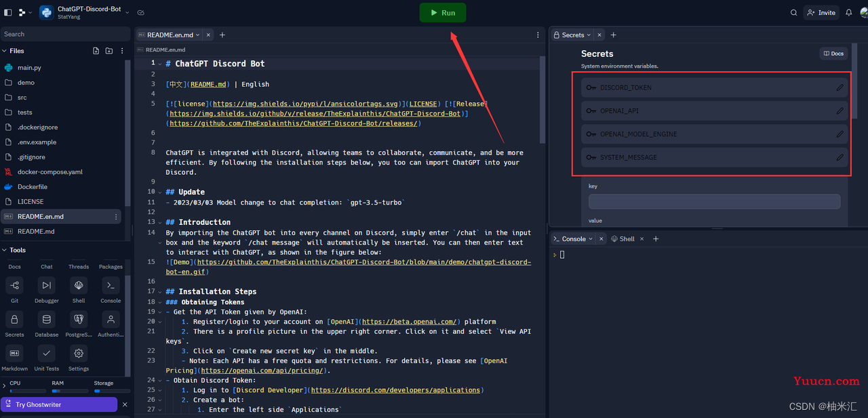
Task: Toggle the left sidebar panel icon
Action: (x=7, y=13)
